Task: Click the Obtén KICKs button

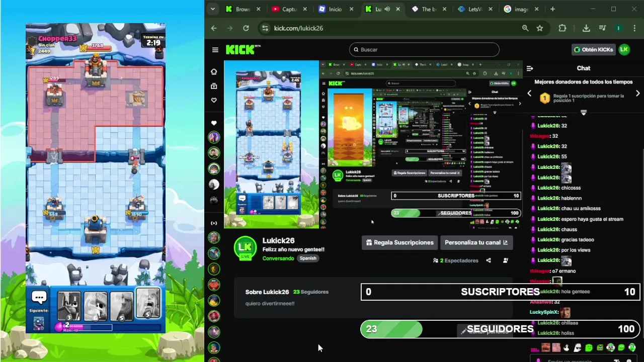Action: [594, 49]
